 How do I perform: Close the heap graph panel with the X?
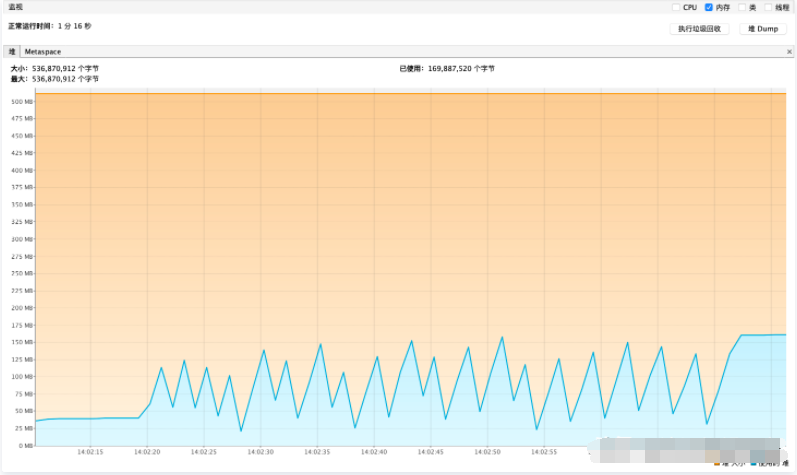coord(789,51)
